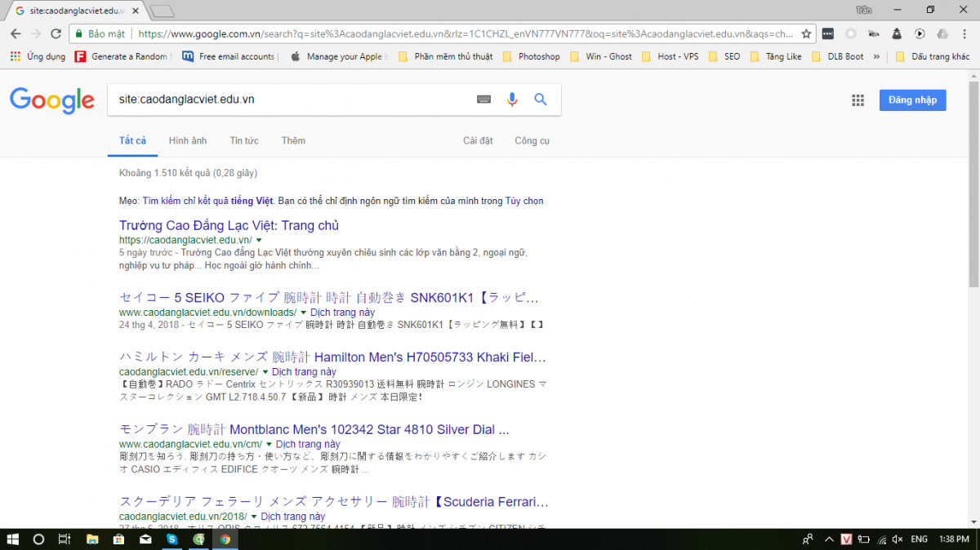Open the Win - Ghost bookmark folder
The height and width of the screenshot is (550, 980).
coord(601,56)
